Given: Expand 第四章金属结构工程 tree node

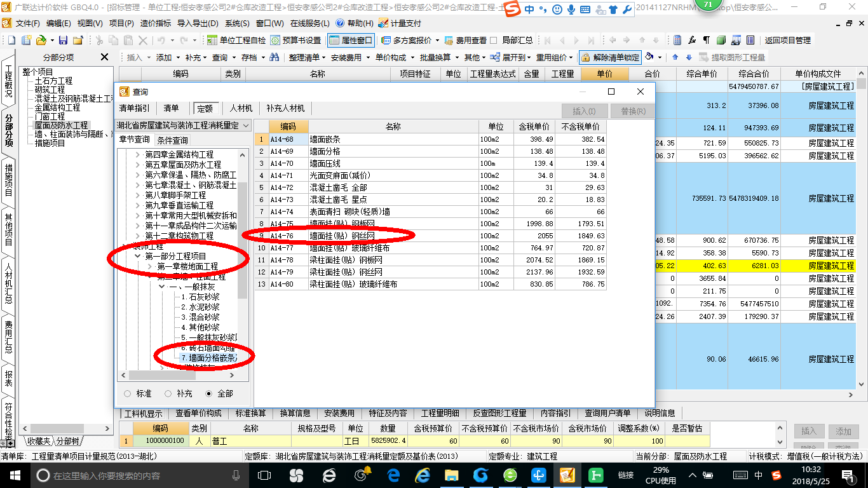Looking at the screenshot, I should point(139,154).
